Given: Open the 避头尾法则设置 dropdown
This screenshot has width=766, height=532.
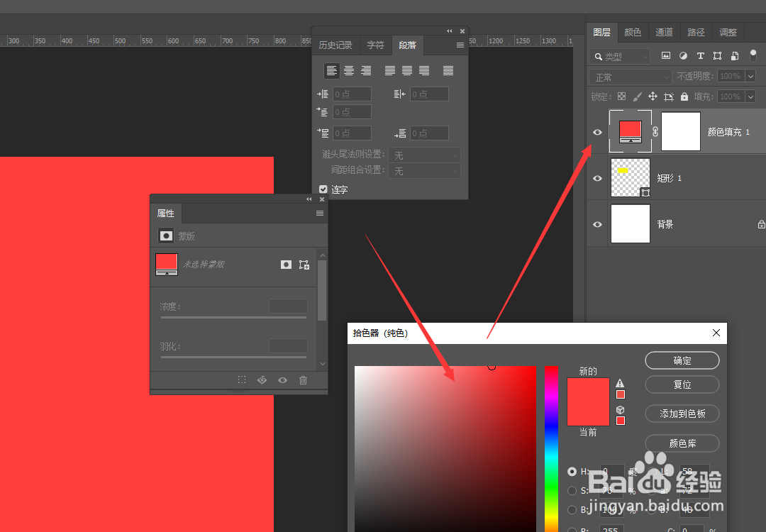Looking at the screenshot, I should 425,155.
